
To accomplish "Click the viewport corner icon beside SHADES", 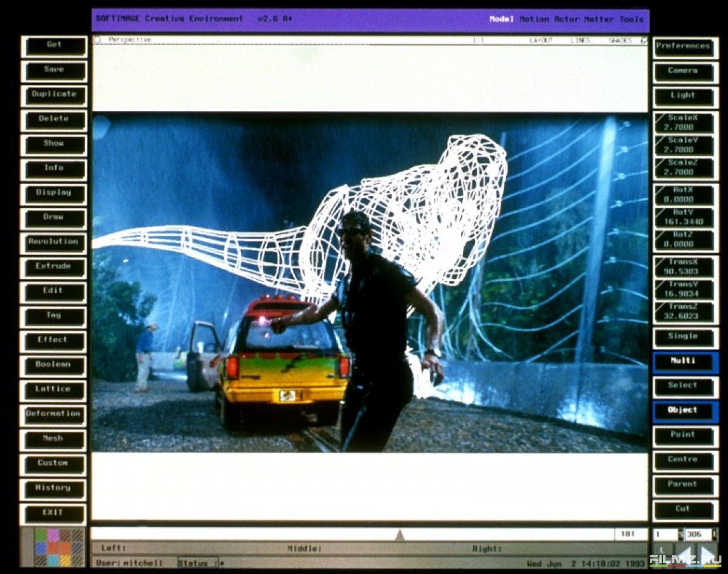I will coord(643,41).
